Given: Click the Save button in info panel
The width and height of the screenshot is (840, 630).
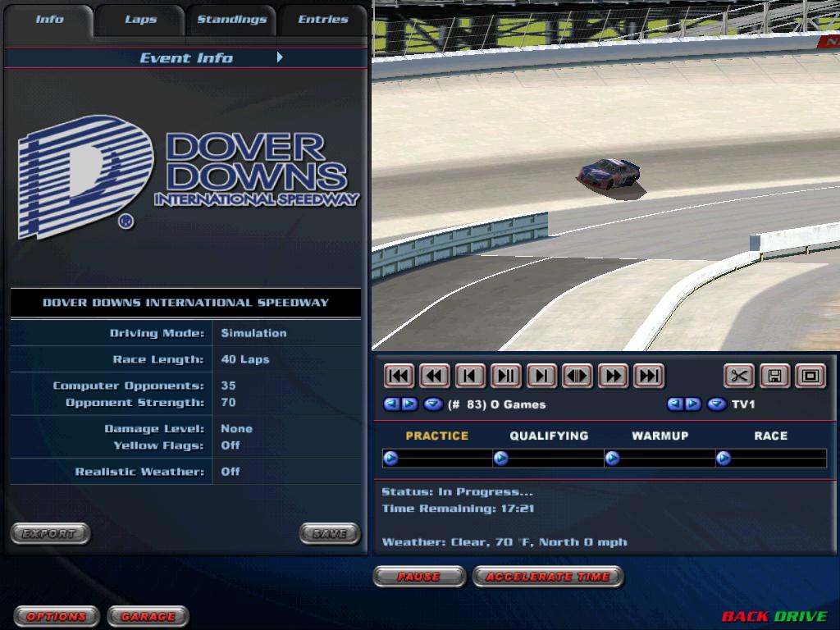Looking at the screenshot, I should pos(330,533).
